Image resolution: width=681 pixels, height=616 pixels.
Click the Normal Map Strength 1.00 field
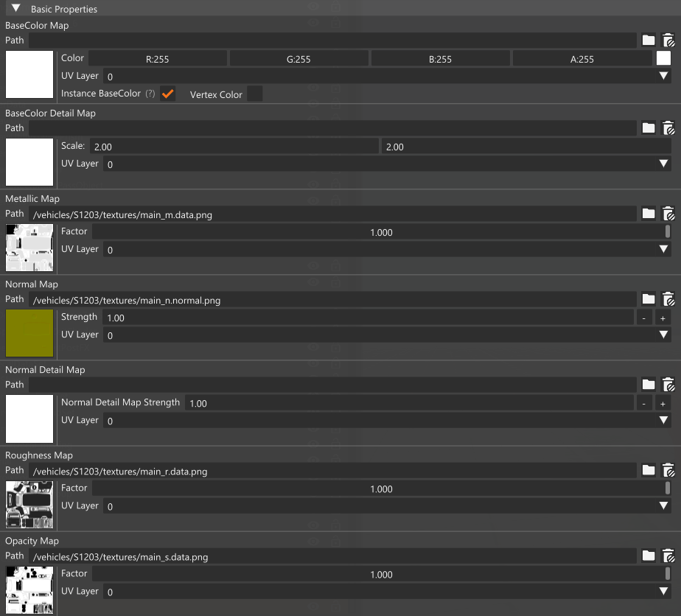click(x=368, y=318)
